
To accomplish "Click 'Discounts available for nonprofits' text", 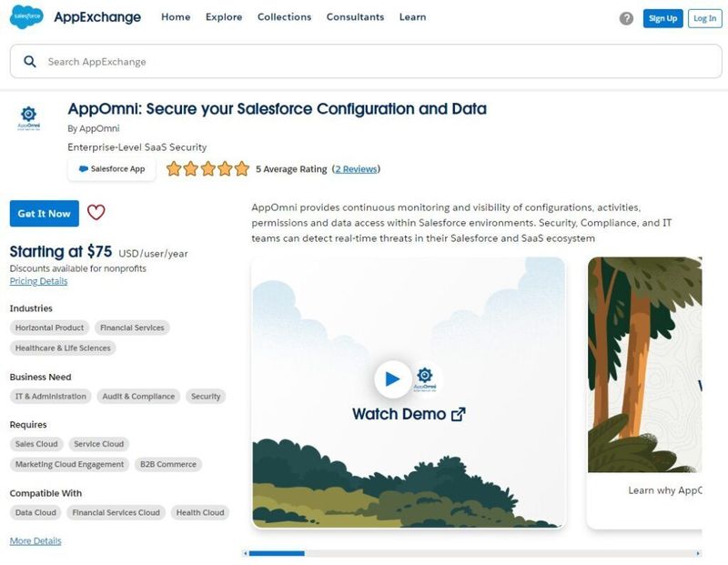I will click(x=78, y=268).
